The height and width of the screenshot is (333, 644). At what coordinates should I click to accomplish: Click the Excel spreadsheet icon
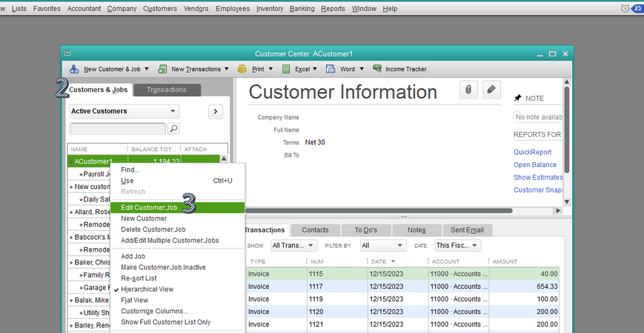coord(286,69)
